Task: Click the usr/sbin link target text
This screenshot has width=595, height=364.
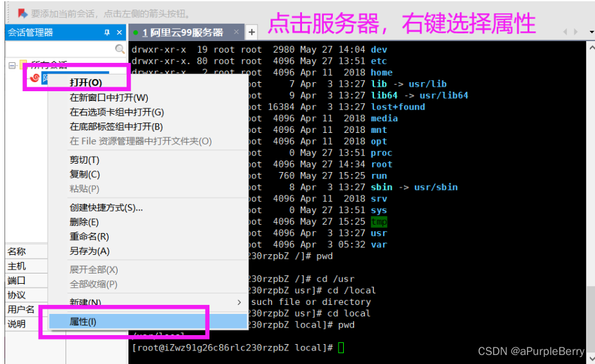Action: 436,187
